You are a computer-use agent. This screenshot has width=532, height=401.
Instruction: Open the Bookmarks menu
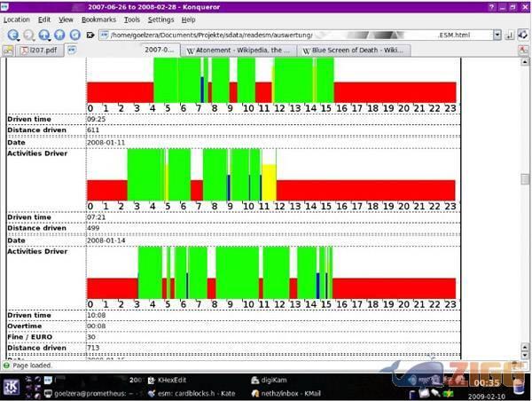click(98, 20)
